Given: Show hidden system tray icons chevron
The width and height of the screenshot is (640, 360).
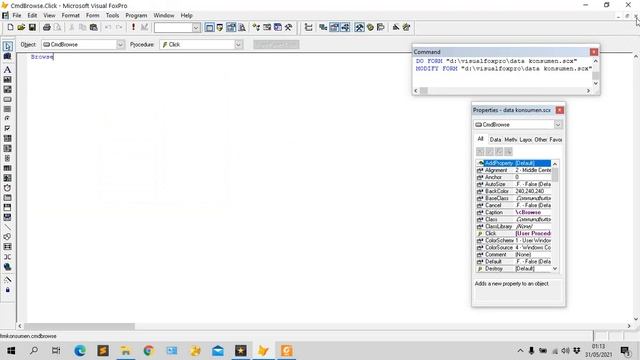Looking at the screenshot, I should tap(520, 351).
